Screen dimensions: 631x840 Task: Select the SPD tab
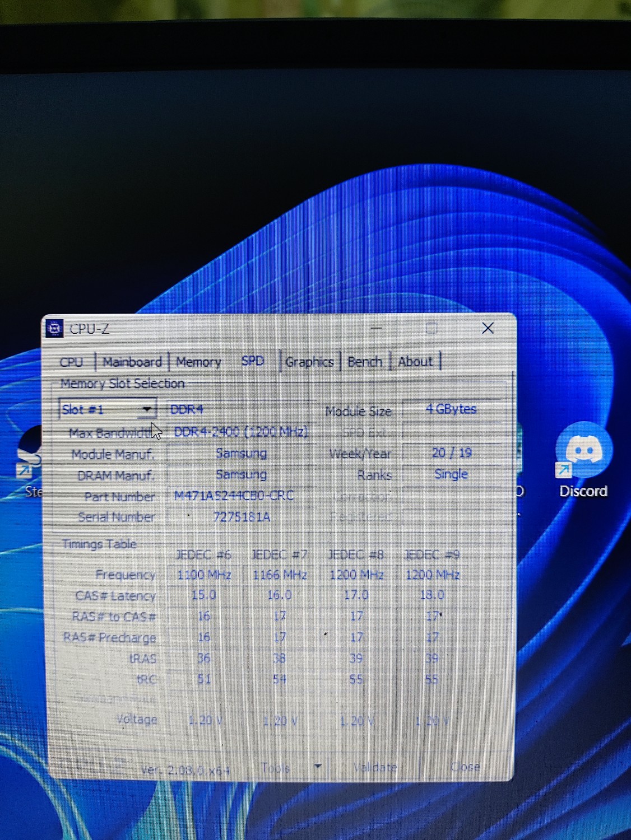253,361
